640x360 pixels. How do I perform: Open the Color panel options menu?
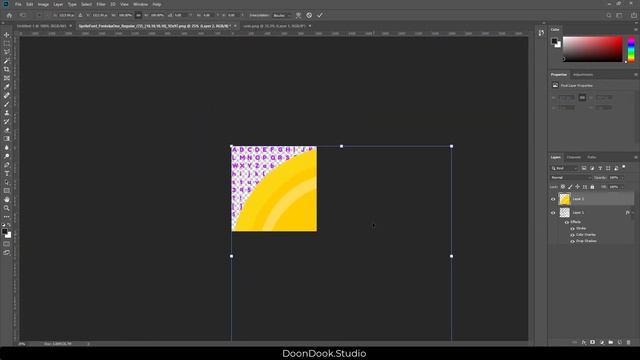tap(636, 29)
